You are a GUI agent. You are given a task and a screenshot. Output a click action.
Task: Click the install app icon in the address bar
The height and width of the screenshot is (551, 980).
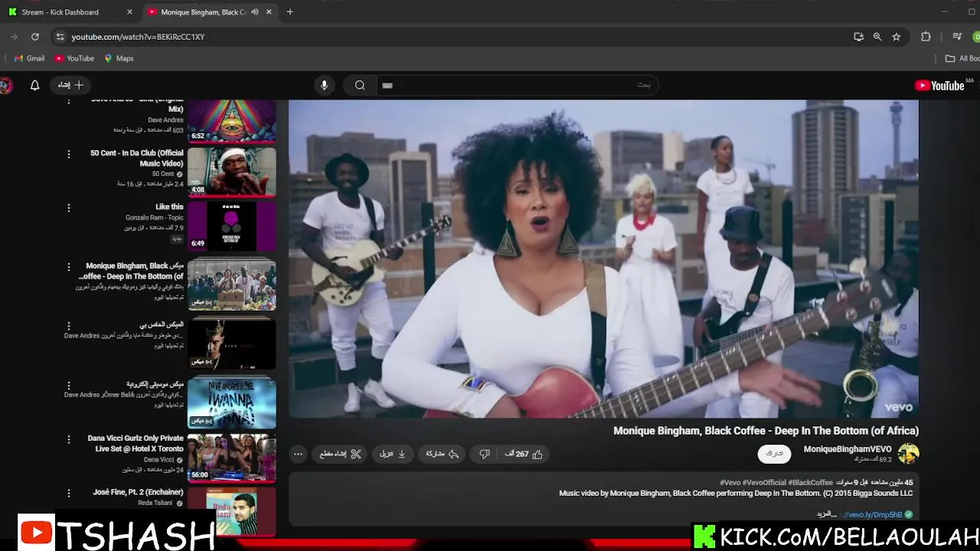(858, 37)
